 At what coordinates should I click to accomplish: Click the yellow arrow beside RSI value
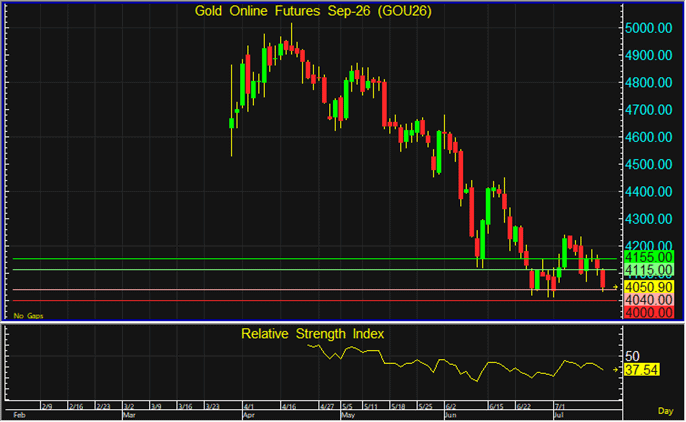[615, 370]
